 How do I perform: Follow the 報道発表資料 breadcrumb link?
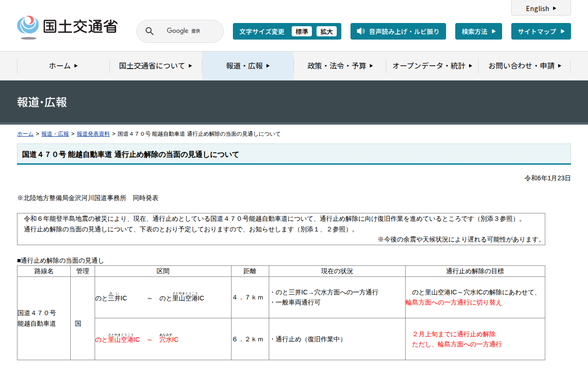tap(93, 134)
